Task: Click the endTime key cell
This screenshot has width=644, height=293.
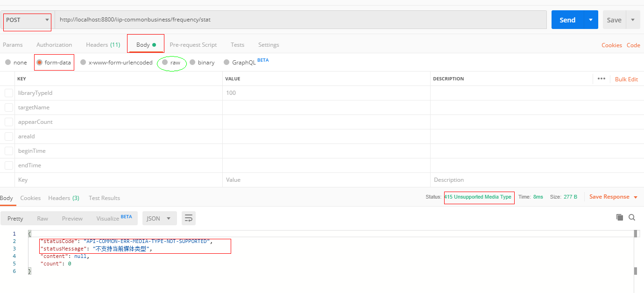Action: tap(119, 165)
